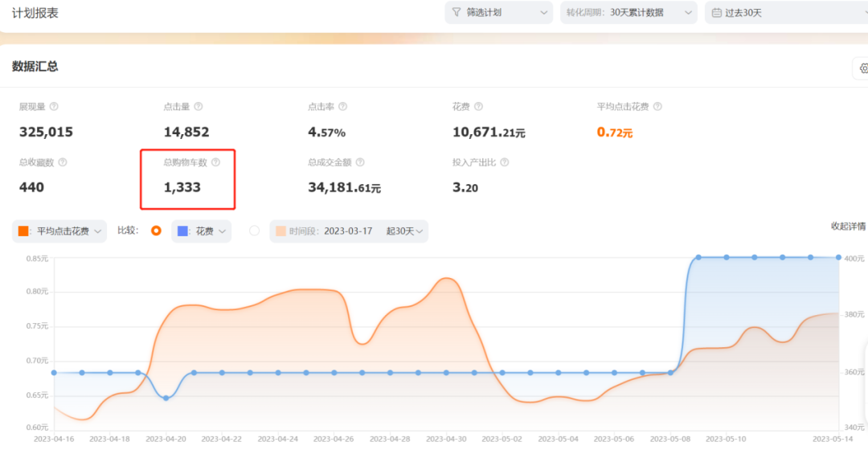Open the 转化周期 30天累计数据 dropdown
The image size is (868, 454).
pyautogui.click(x=628, y=13)
